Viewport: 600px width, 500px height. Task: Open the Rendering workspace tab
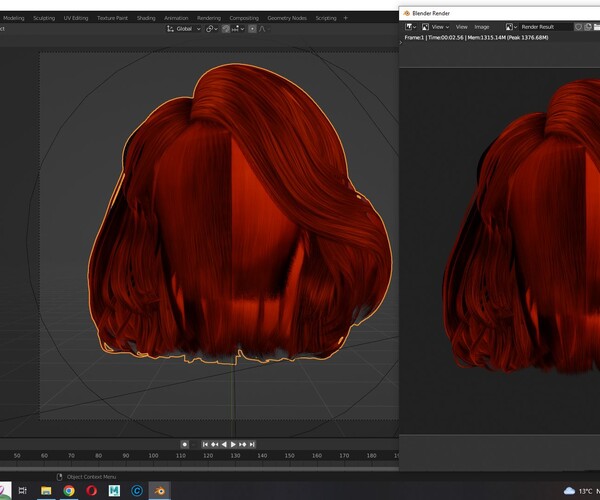pyautogui.click(x=209, y=18)
